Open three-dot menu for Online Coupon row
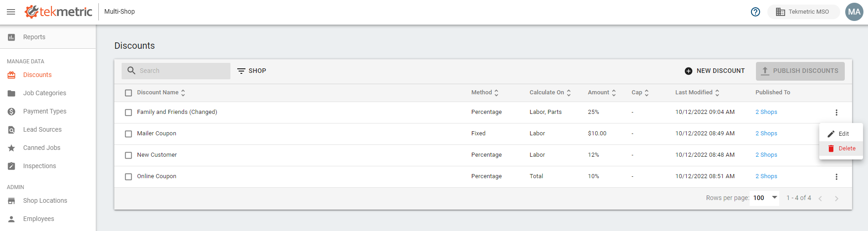 (837, 177)
